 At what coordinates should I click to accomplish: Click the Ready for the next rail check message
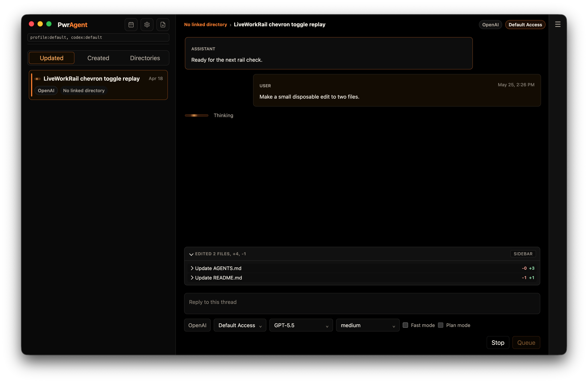[227, 60]
